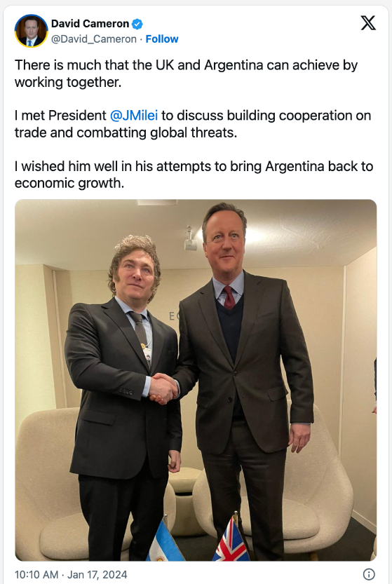Open the @JMilei mention link
The height and width of the screenshot is (584, 392).
[x=134, y=116]
